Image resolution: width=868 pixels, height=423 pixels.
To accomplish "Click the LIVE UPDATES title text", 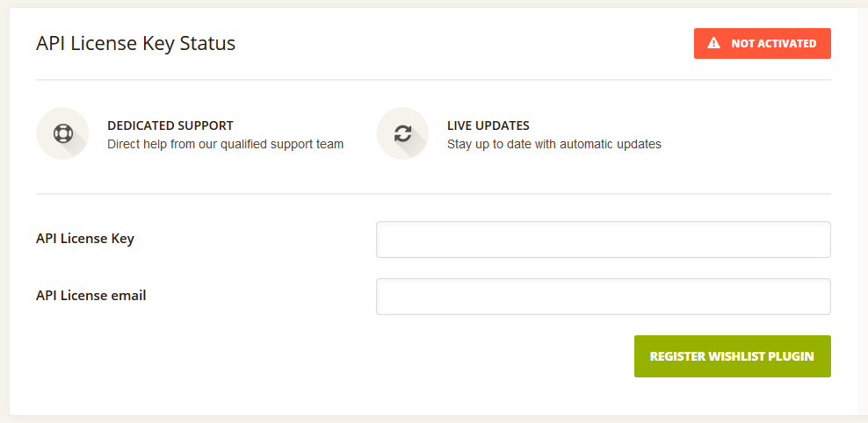I will pos(488,125).
